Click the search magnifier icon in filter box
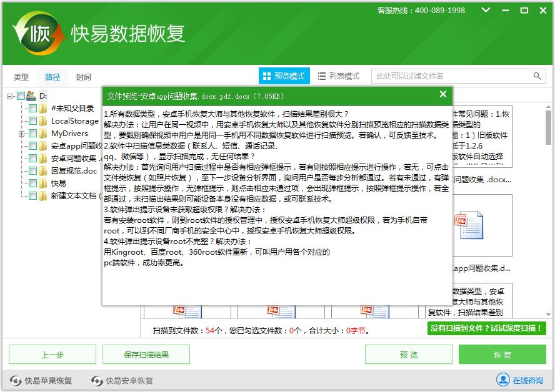555x392 pixels. (537, 76)
